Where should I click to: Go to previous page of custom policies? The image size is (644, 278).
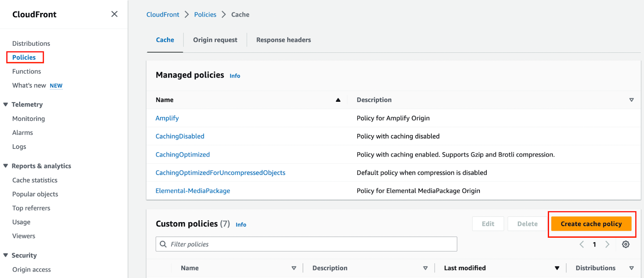tap(582, 244)
